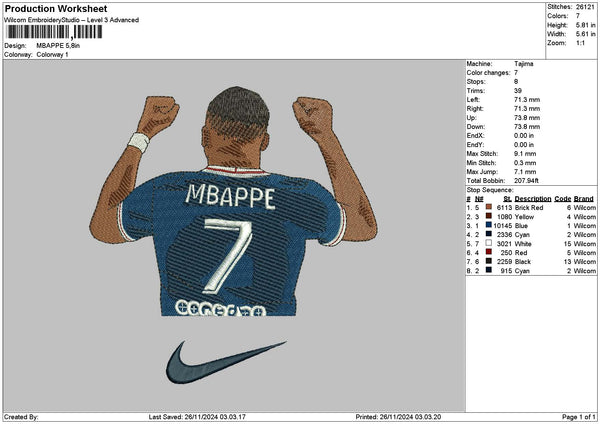This screenshot has width=600, height=424.
Task: Click the Nike swoosh embroidery design
Action: [x=226, y=362]
